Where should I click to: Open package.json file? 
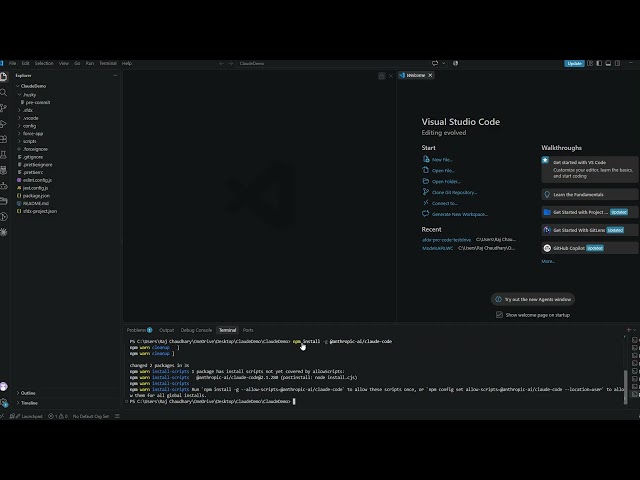[x=36, y=196]
